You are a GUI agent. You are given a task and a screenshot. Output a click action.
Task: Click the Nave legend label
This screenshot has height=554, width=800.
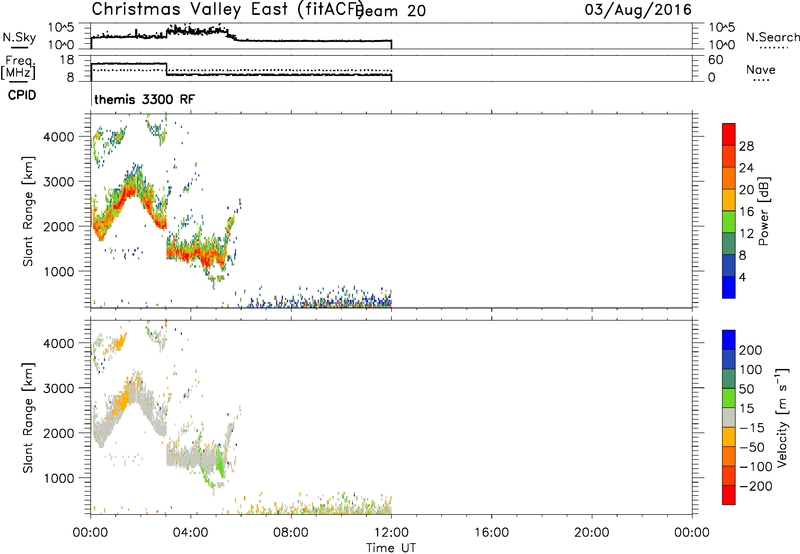[760, 70]
